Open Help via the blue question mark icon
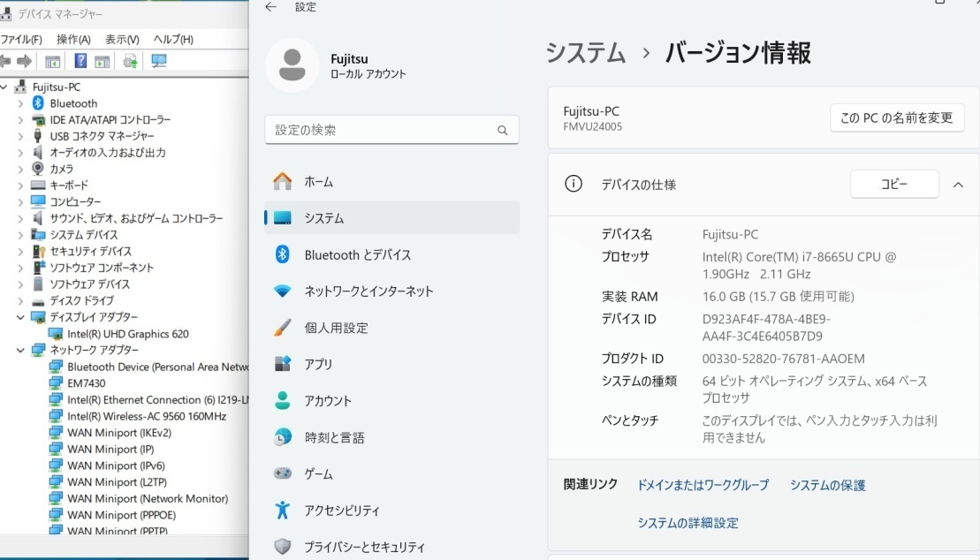 [x=80, y=61]
